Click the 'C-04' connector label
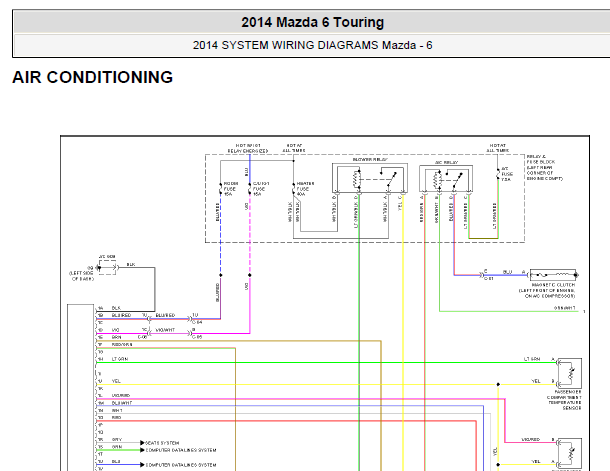 pyautogui.click(x=197, y=322)
